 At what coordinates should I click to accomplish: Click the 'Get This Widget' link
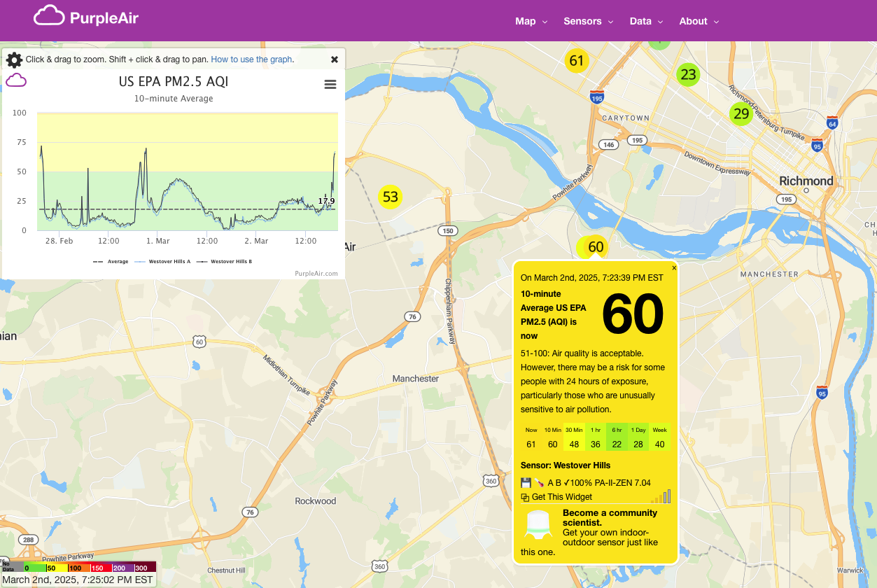[562, 497]
